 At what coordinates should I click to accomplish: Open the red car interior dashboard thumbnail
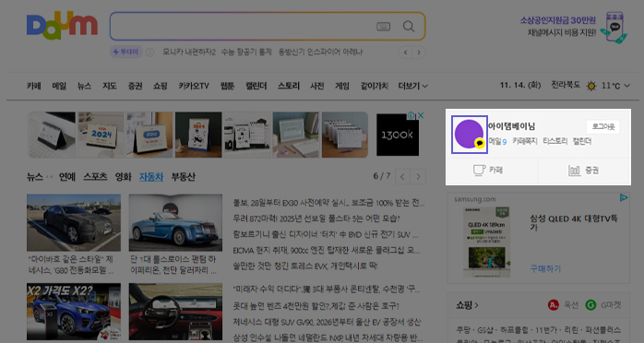pos(176,312)
